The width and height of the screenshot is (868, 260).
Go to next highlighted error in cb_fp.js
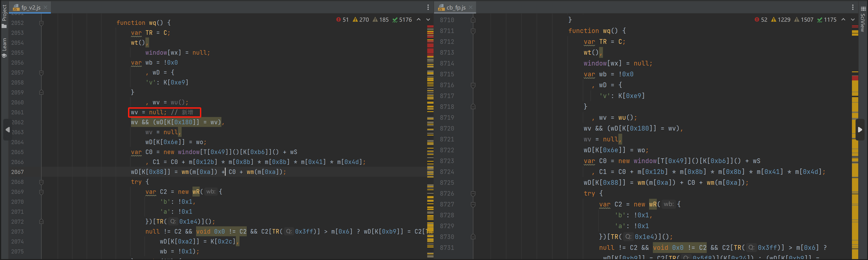853,19
